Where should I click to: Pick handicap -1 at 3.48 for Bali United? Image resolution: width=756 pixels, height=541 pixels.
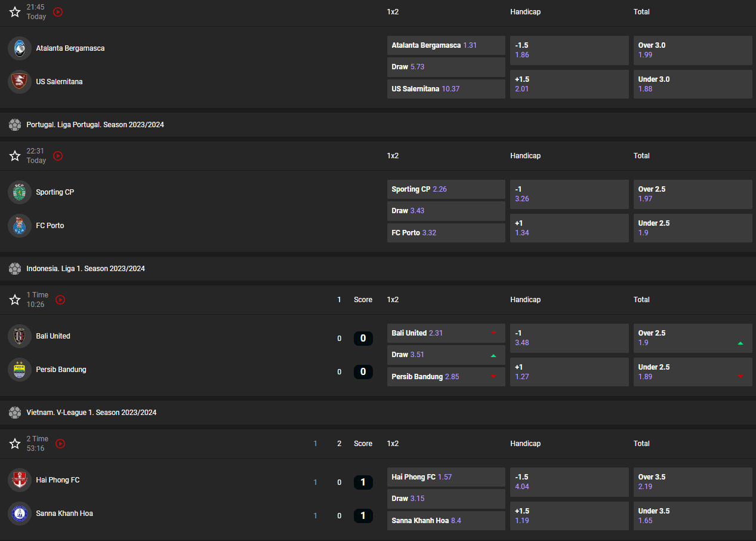point(569,338)
